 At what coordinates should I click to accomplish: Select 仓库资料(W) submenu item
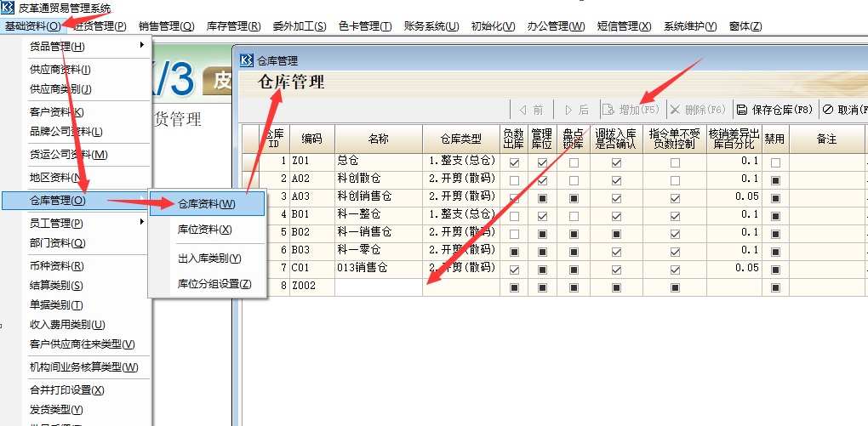click(207, 203)
